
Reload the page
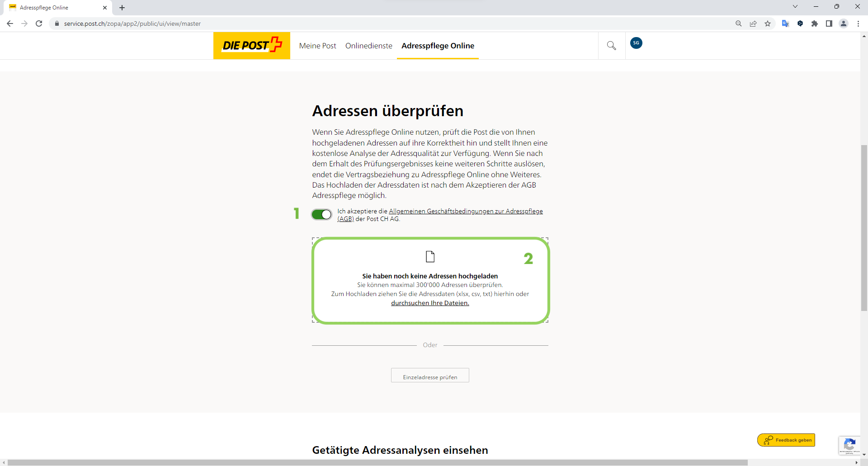pos(39,24)
